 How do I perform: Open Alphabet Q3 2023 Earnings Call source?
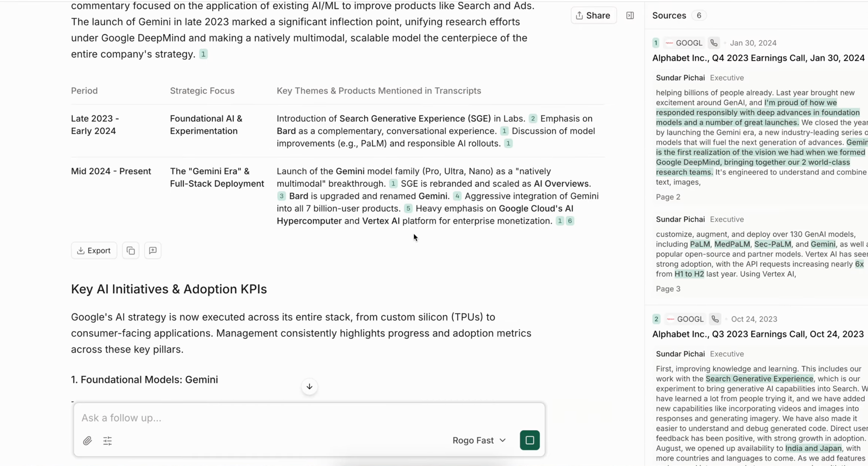758,334
